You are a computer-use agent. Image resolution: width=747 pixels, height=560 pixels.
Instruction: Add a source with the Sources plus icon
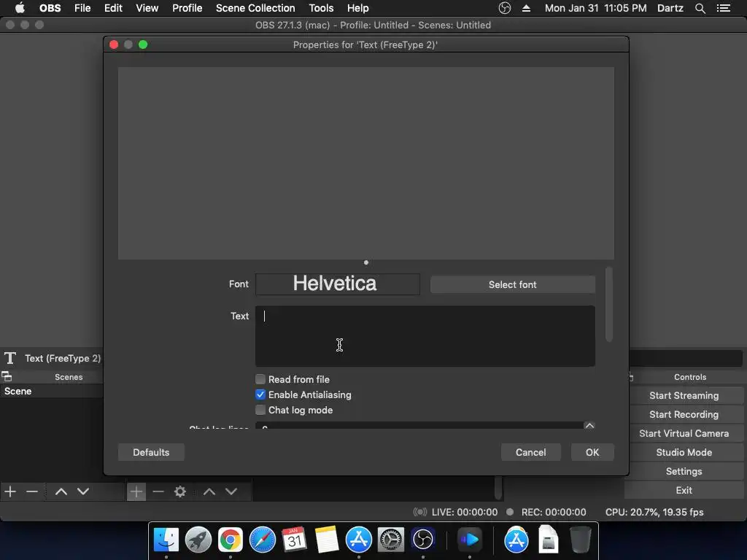coord(136,491)
